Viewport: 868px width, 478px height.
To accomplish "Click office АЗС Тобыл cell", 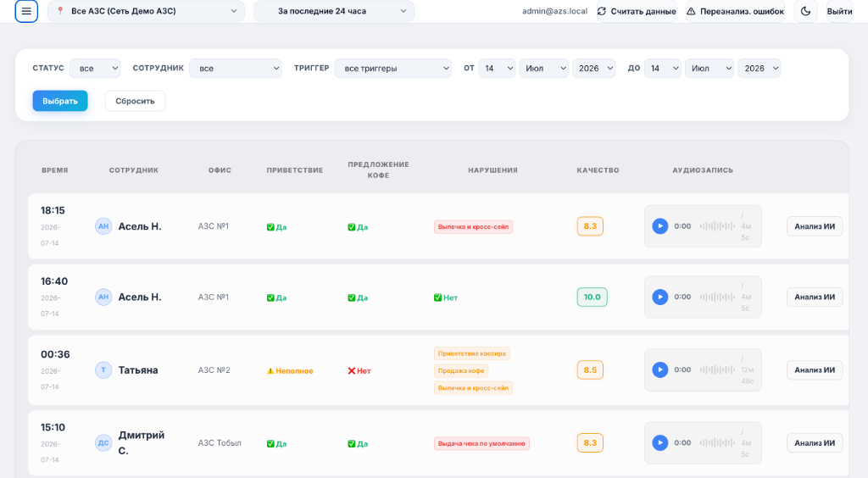I will tap(220, 443).
